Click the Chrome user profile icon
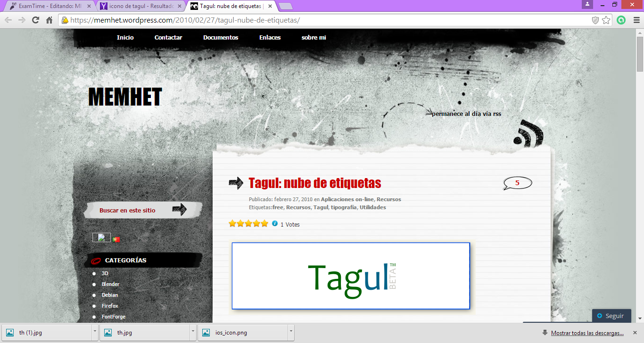 pyautogui.click(x=587, y=4)
